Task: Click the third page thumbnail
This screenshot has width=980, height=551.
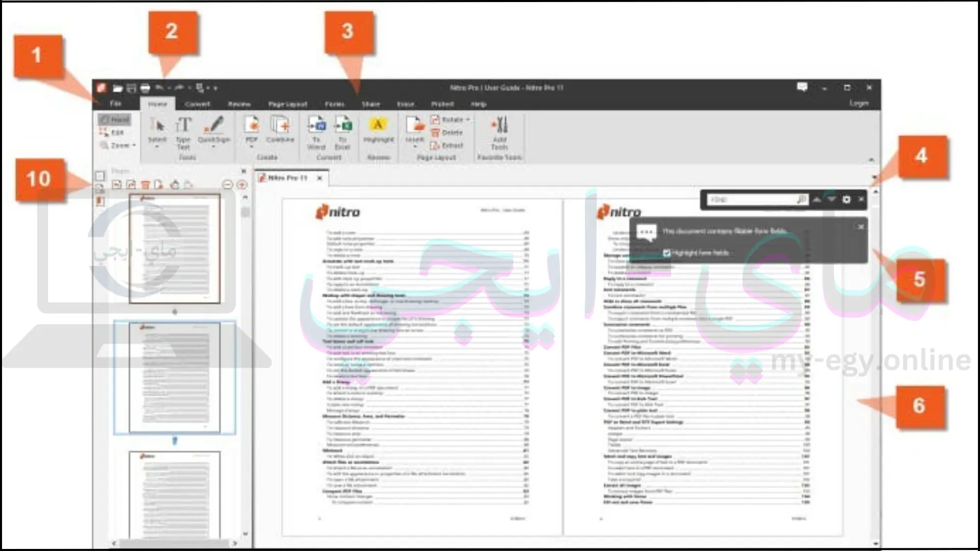Action: tap(175, 495)
